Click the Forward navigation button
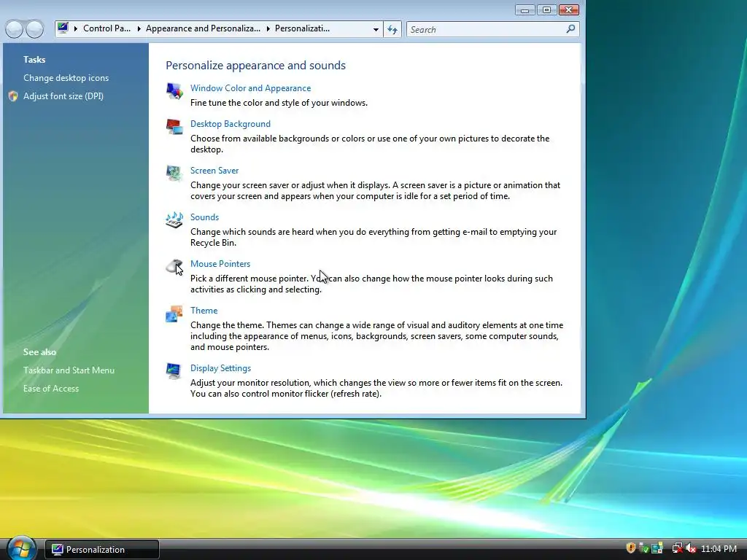747x560 pixels. point(35,29)
